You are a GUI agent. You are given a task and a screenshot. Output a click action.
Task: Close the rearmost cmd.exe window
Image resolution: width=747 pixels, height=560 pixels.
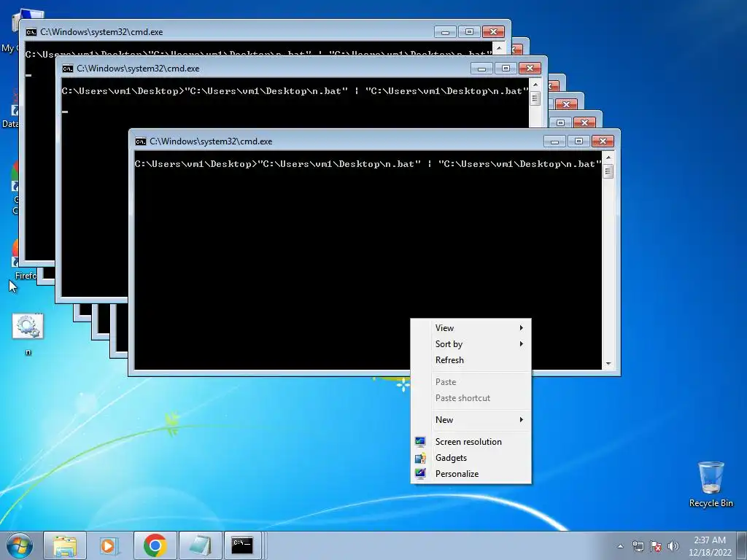tap(494, 32)
